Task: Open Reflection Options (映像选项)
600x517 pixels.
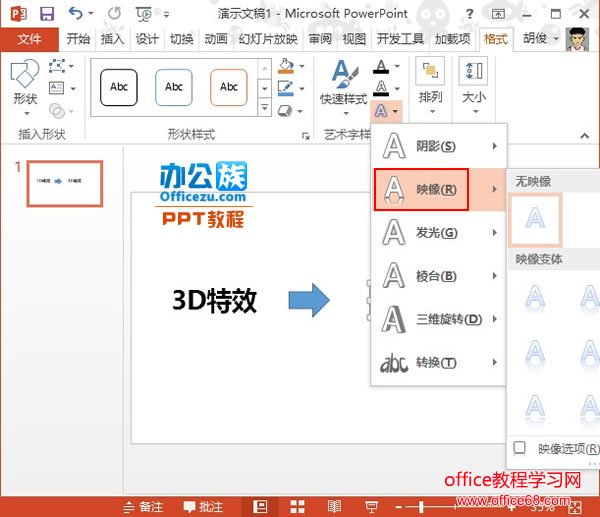Action: point(556,449)
